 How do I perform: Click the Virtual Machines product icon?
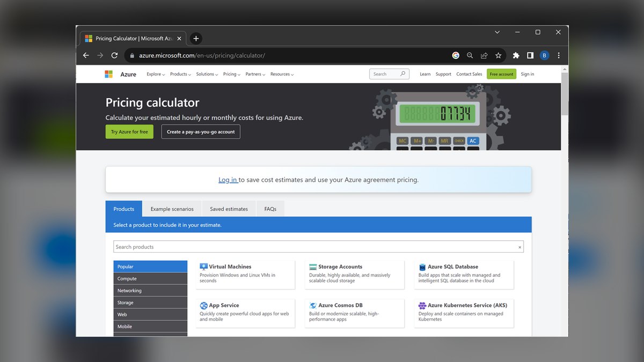(203, 267)
